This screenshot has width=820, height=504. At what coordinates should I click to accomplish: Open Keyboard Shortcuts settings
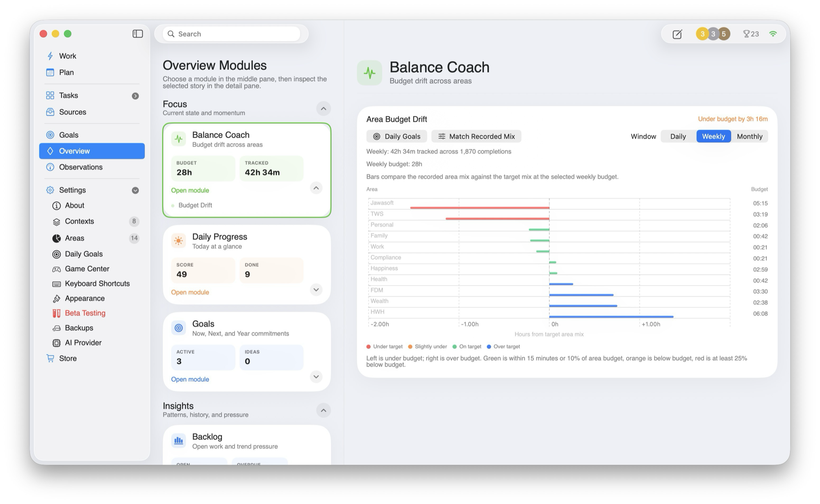[91, 284]
